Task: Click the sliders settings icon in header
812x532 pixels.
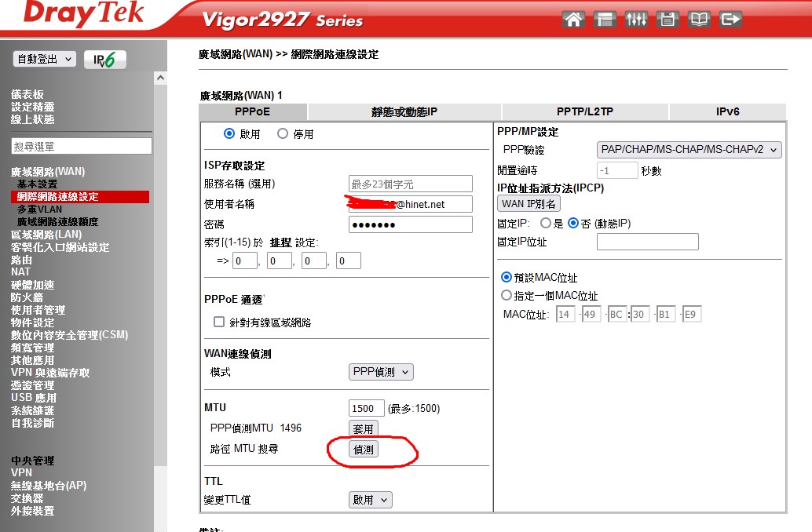Action: click(x=636, y=20)
